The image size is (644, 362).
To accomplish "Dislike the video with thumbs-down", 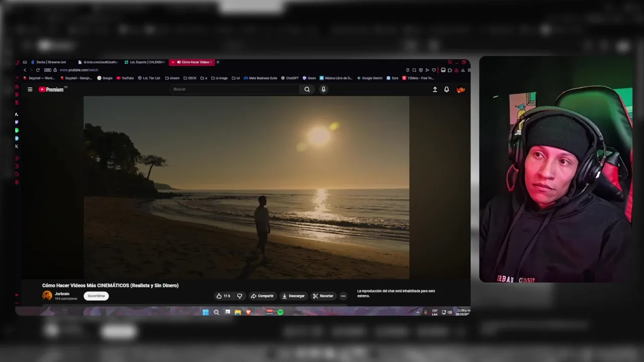I will (x=239, y=296).
